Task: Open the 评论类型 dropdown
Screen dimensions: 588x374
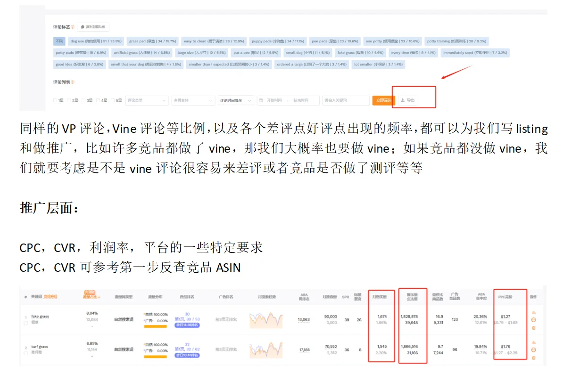Action: pos(146,100)
